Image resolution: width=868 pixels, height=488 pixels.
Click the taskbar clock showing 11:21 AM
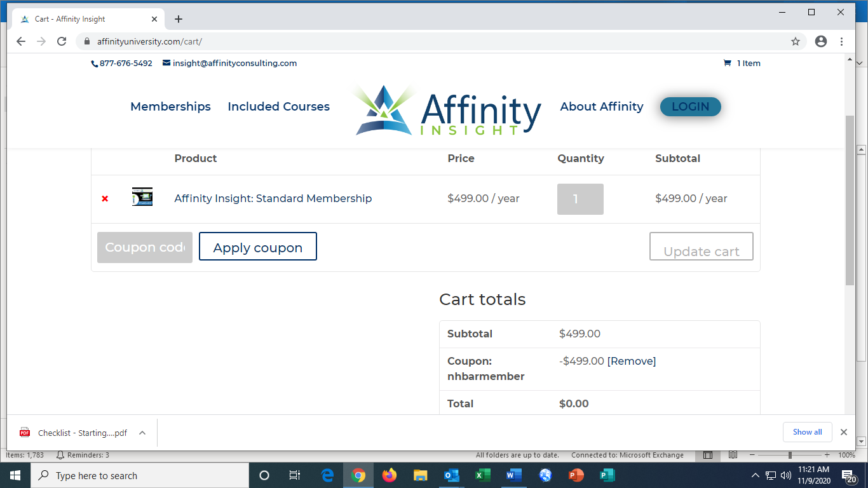click(x=813, y=475)
